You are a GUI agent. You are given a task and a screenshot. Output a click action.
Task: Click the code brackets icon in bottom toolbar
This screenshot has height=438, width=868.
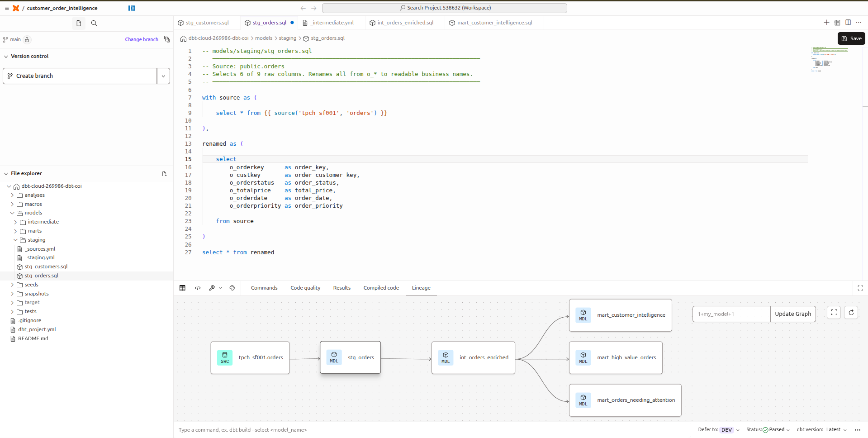[198, 288]
